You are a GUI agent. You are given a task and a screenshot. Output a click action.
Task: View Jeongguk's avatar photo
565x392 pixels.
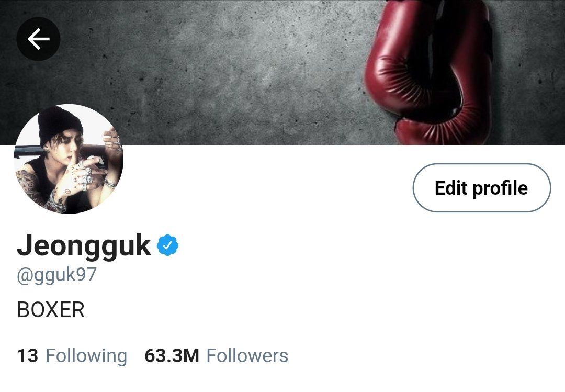point(69,159)
